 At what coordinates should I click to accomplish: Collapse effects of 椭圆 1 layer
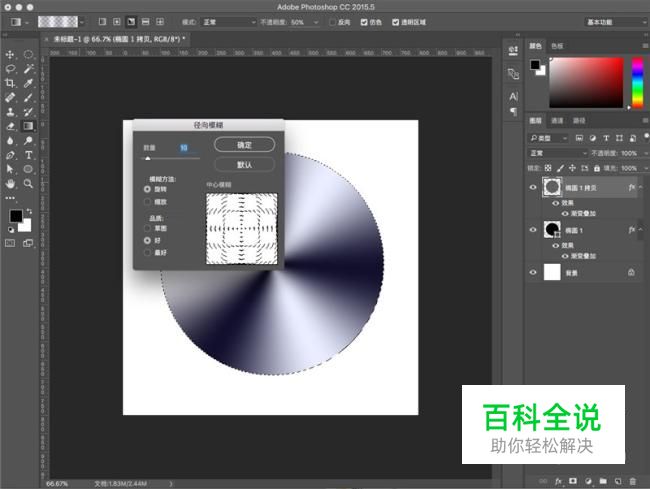coord(641,230)
